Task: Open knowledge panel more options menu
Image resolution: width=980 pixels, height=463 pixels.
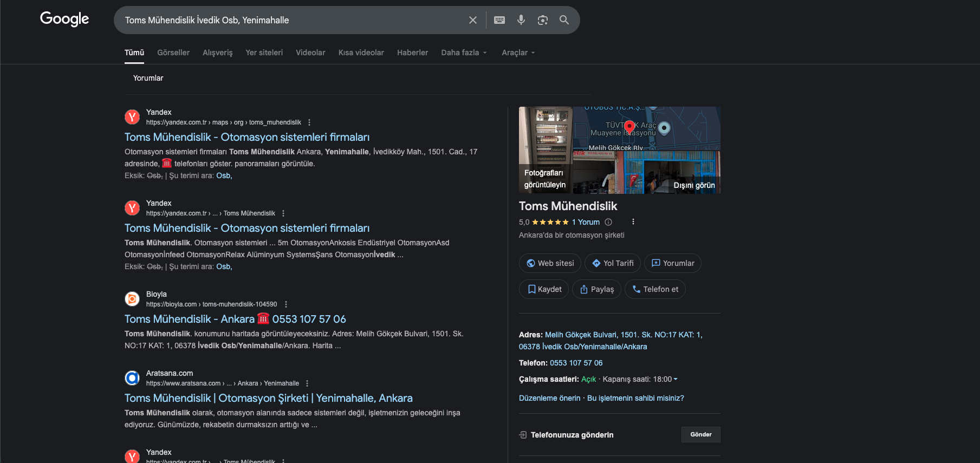Action: click(633, 221)
